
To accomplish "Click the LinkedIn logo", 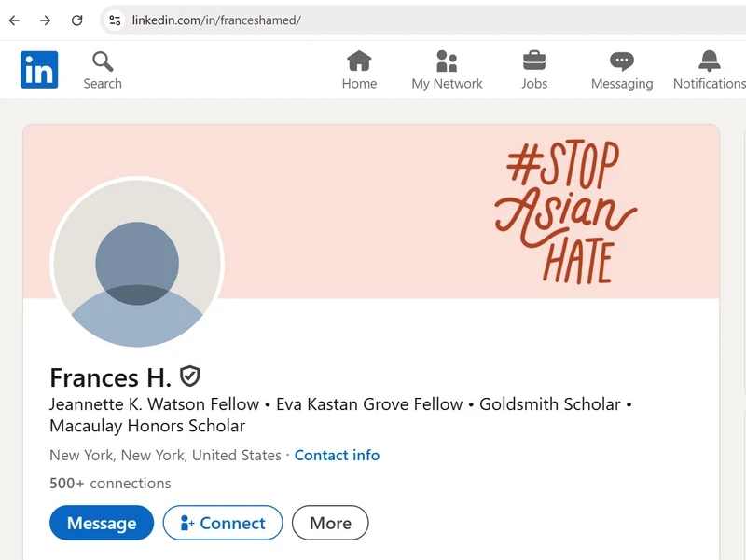I will (x=39, y=69).
